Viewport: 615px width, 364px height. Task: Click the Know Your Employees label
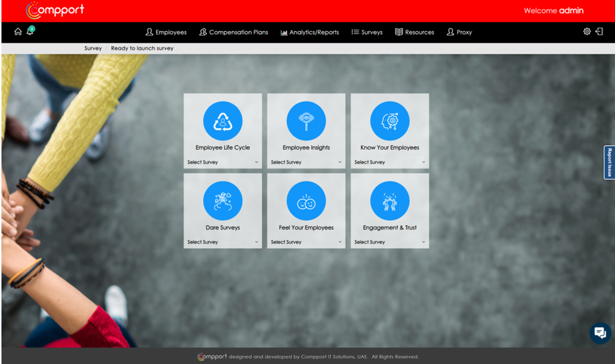tap(390, 148)
